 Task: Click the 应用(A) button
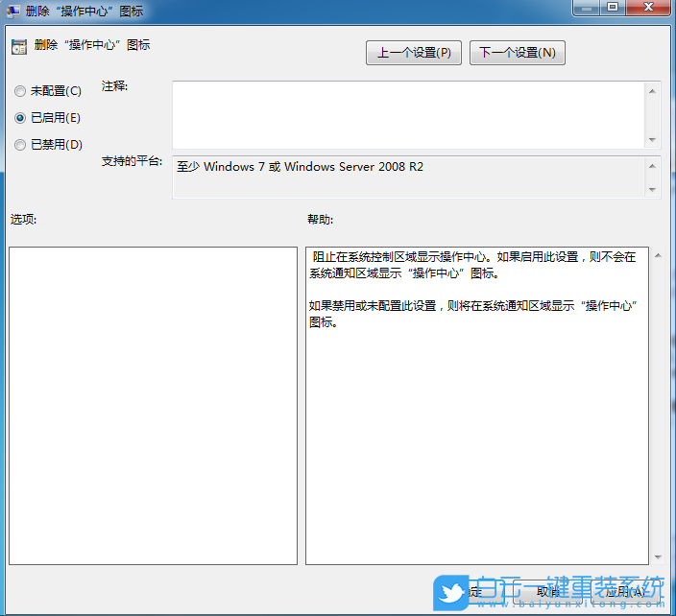click(625, 592)
